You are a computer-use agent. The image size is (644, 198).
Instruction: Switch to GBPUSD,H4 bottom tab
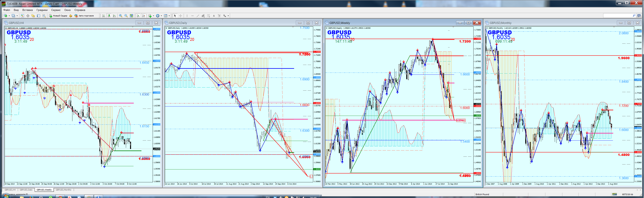tap(10, 190)
